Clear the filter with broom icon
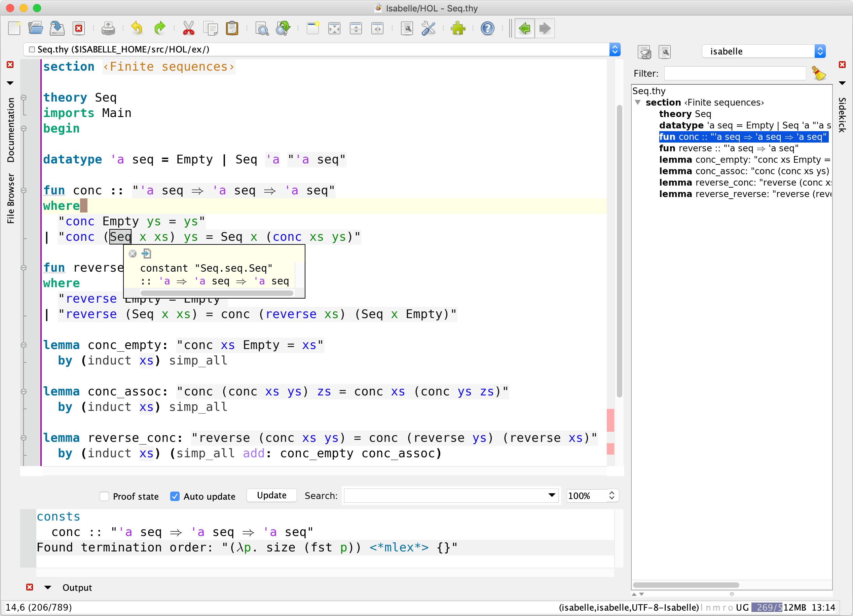This screenshot has height=616, width=853. point(819,73)
